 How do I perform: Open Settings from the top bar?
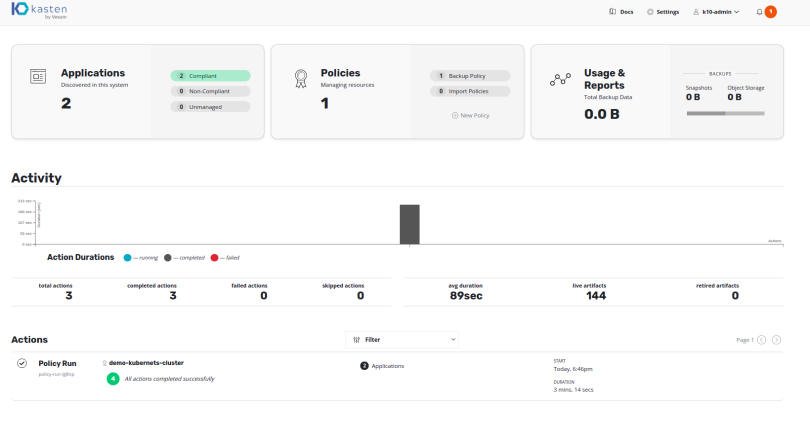[x=663, y=12]
